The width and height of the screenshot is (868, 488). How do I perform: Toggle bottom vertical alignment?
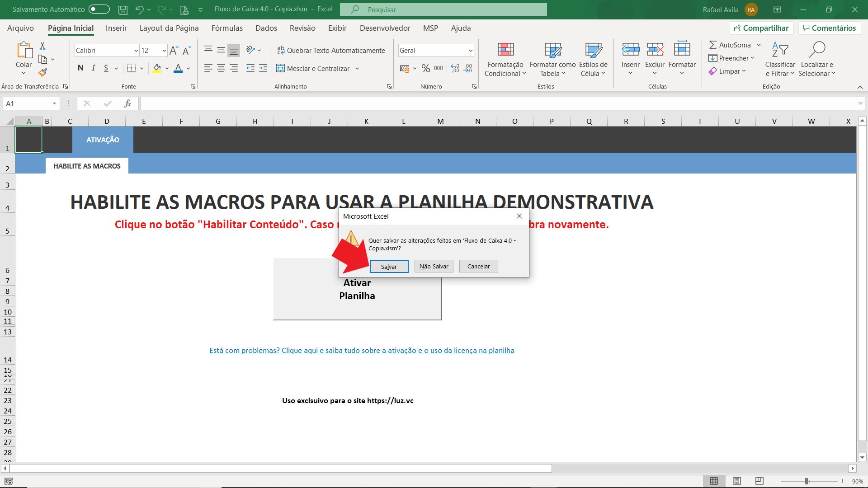(234, 50)
